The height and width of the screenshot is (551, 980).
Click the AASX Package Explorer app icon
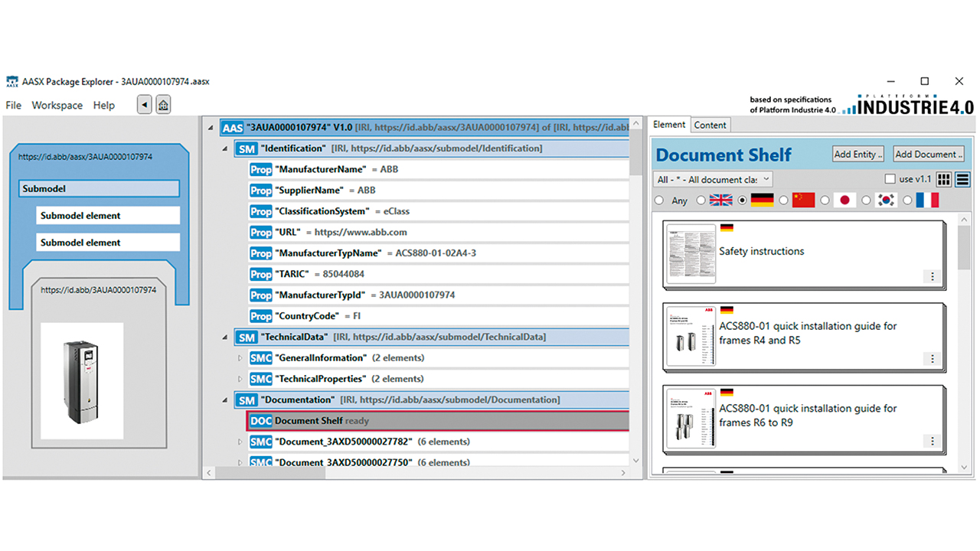click(x=12, y=81)
